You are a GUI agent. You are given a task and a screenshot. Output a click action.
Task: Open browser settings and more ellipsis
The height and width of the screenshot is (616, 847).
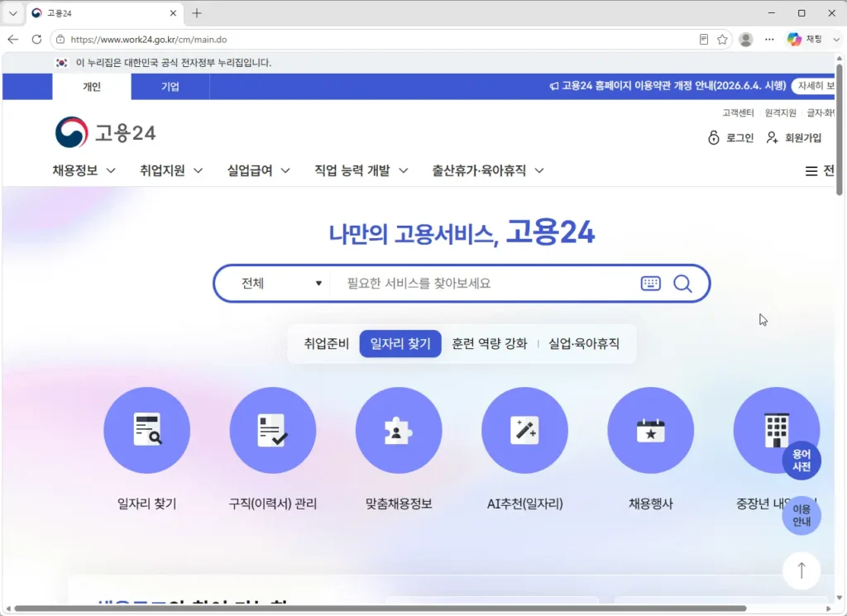(x=769, y=40)
